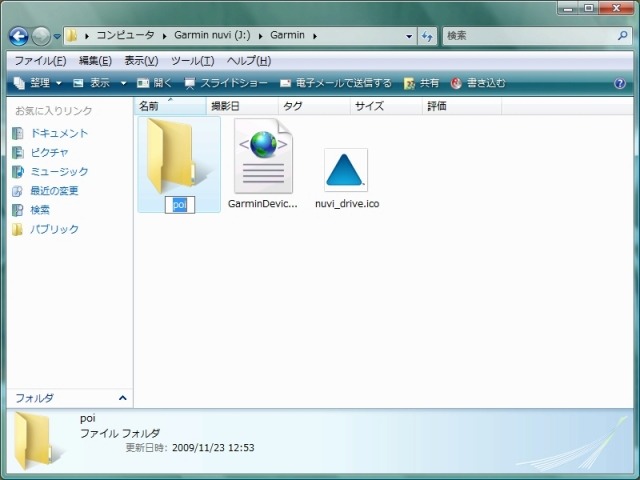Start スライドショー from the toolbar
The image size is (640, 480).
(x=226, y=83)
